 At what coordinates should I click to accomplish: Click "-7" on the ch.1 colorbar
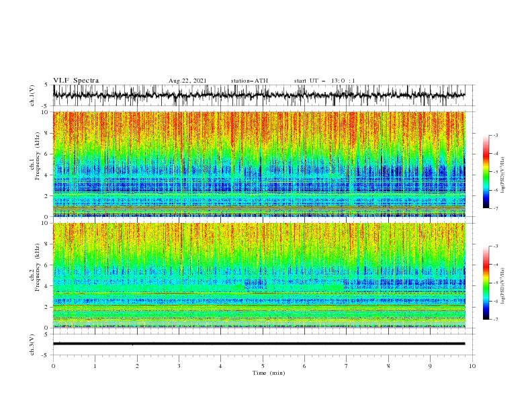pos(496,209)
